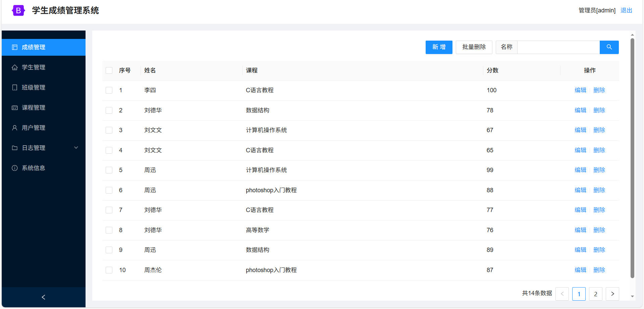Expand the 日志管理 submenu chevron

point(76,148)
